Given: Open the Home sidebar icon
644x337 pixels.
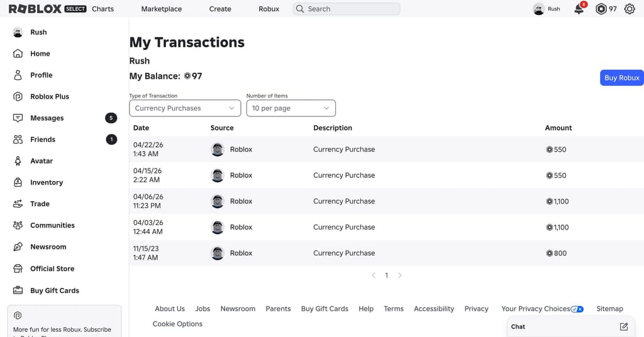Looking at the screenshot, I should 18,53.
